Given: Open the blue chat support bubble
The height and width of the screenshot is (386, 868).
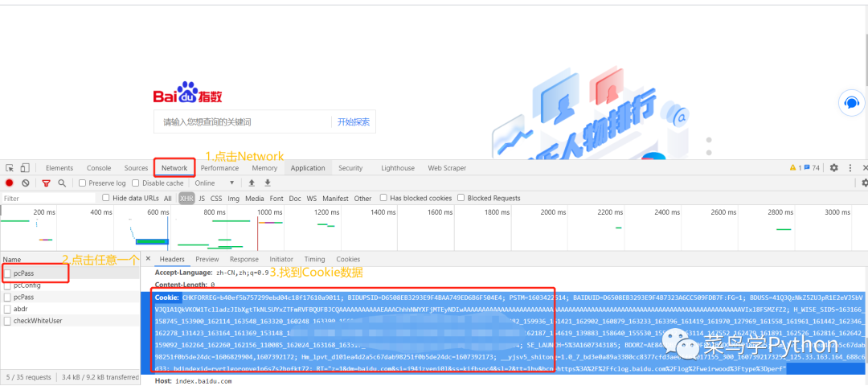Looking at the screenshot, I should pos(851,103).
